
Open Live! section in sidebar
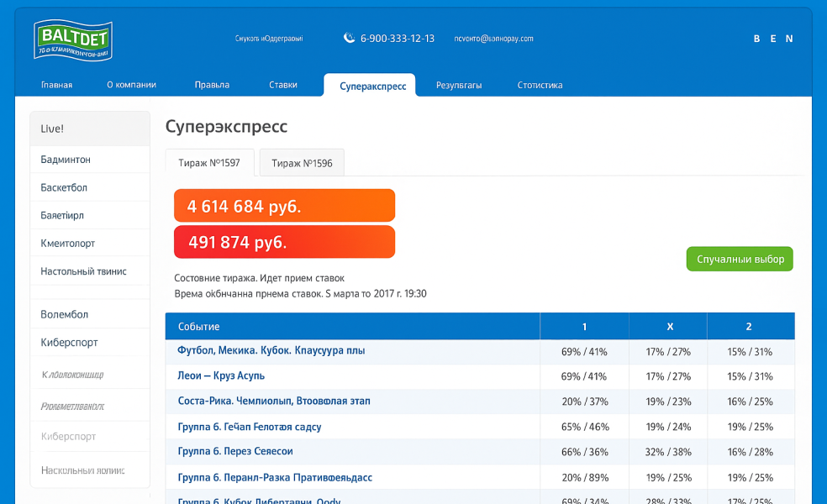pos(90,129)
